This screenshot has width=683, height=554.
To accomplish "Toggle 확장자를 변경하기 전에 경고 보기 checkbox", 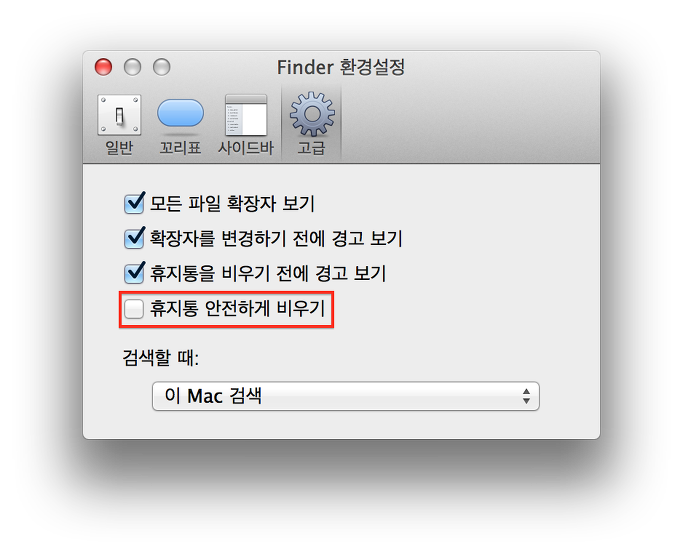I will coord(134,238).
